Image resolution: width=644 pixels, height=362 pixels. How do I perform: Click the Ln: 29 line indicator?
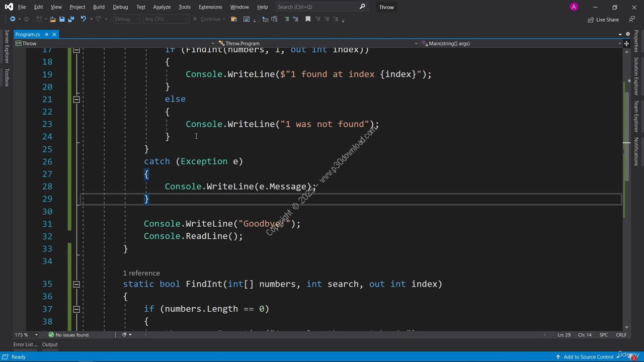pyautogui.click(x=564, y=335)
